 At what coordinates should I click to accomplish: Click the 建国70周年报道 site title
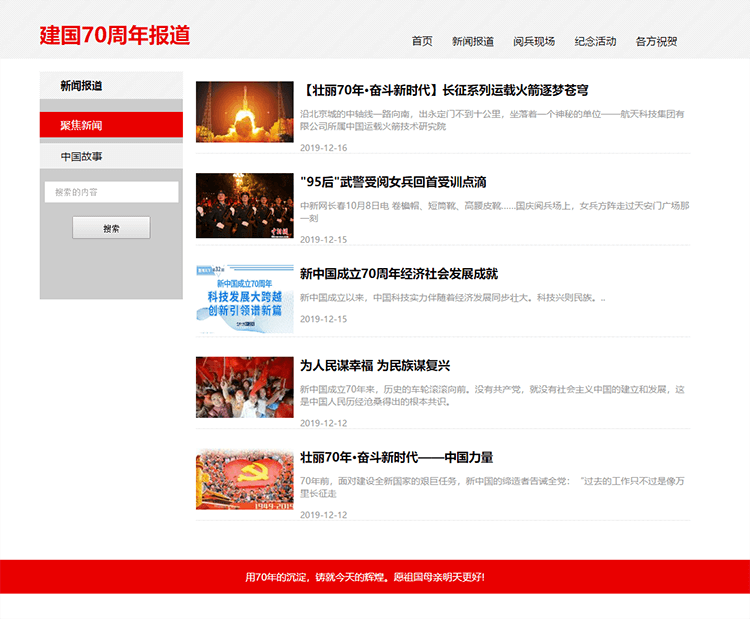[x=115, y=35]
